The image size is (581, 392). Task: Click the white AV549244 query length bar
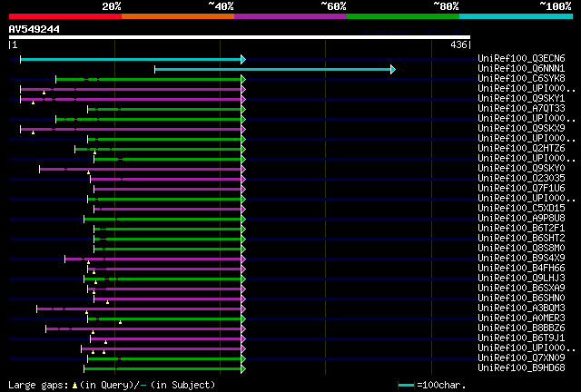(x=240, y=37)
